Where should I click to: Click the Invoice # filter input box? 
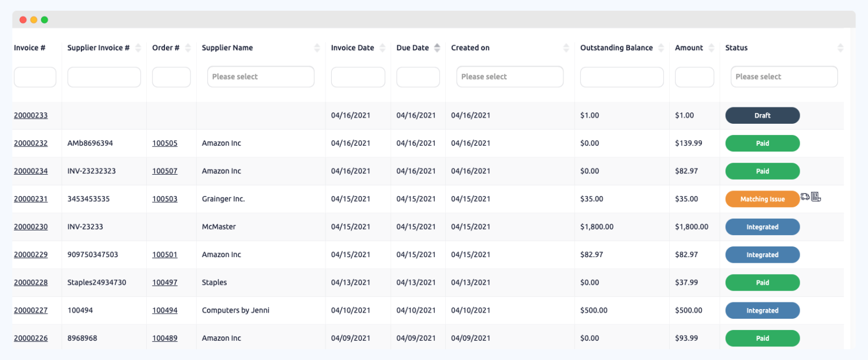coord(35,76)
